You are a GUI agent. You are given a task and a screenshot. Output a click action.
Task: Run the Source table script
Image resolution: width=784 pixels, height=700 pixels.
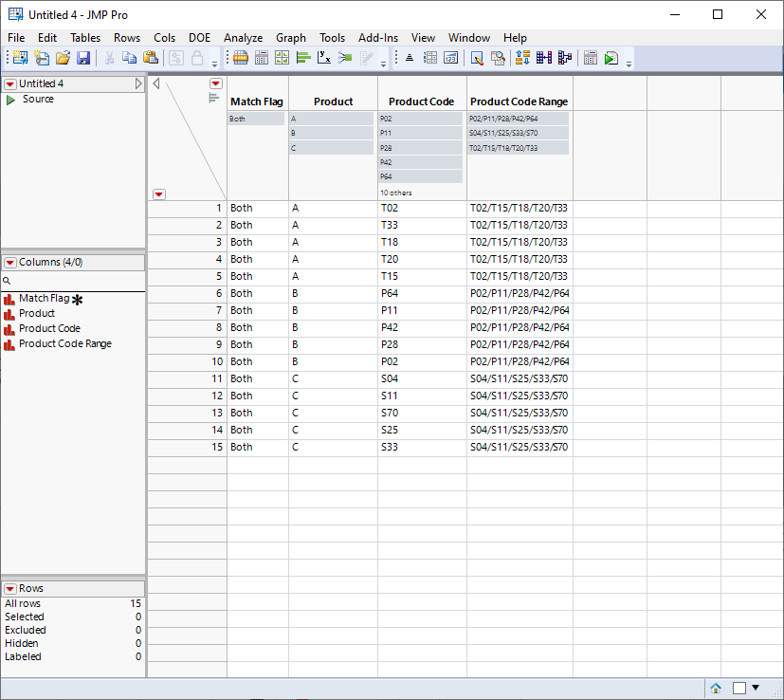11,100
